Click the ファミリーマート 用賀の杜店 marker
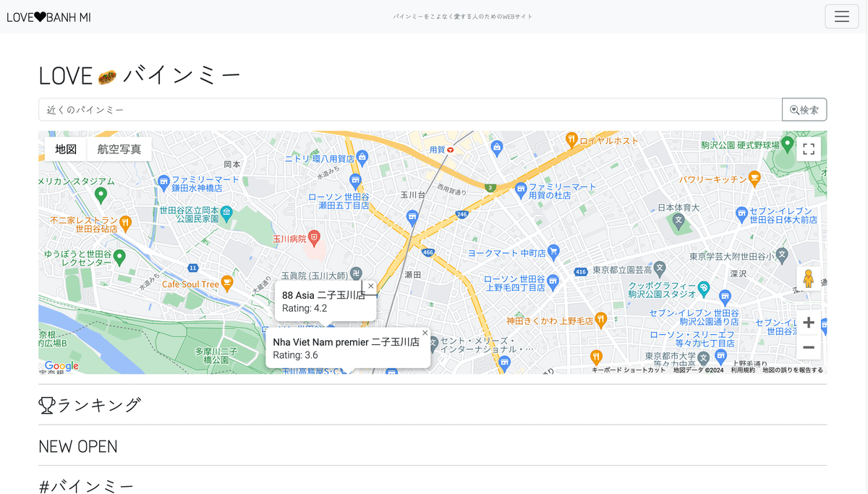Image resolution: width=868 pixels, height=494 pixels. 521,189
